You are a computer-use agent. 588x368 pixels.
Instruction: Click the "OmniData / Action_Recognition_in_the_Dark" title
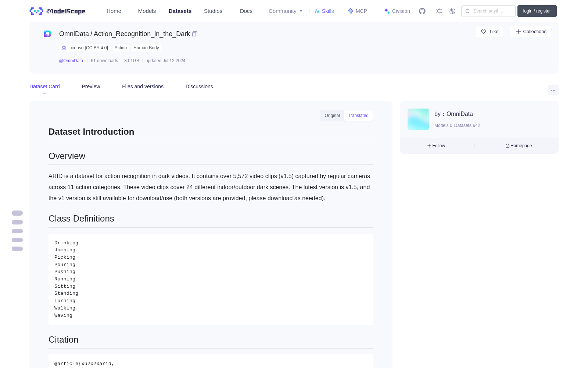tap(125, 34)
